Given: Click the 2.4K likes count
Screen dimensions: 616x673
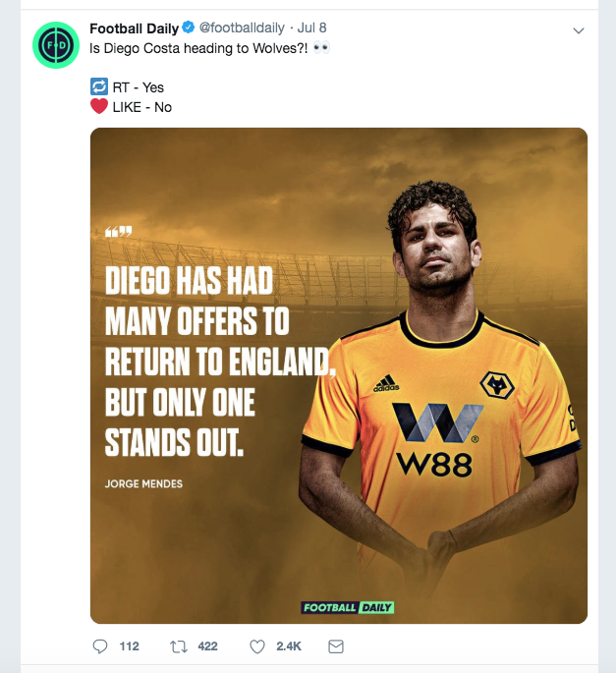Looking at the screenshot, I should (289, 646).
